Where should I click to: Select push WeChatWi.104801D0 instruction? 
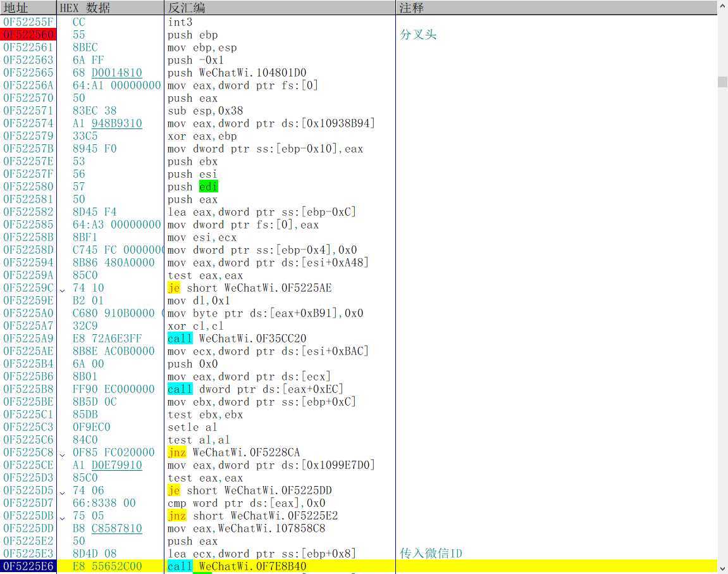(x=237, y=73)
